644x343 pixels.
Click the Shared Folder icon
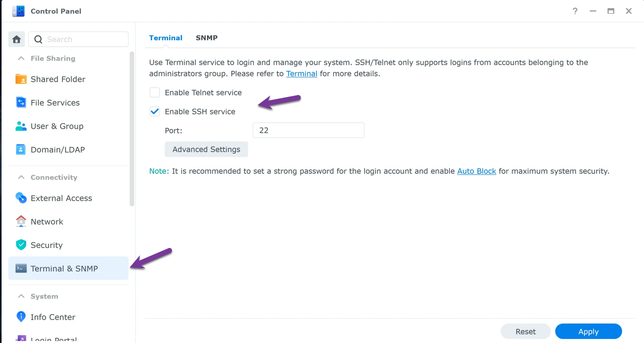click(21, 79)
